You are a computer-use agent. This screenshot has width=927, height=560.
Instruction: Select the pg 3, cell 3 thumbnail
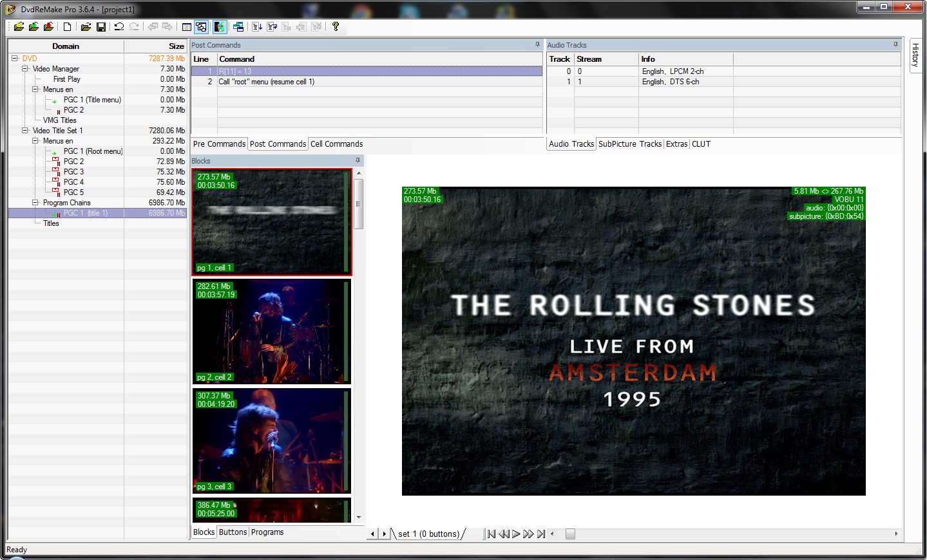[271, 441]
